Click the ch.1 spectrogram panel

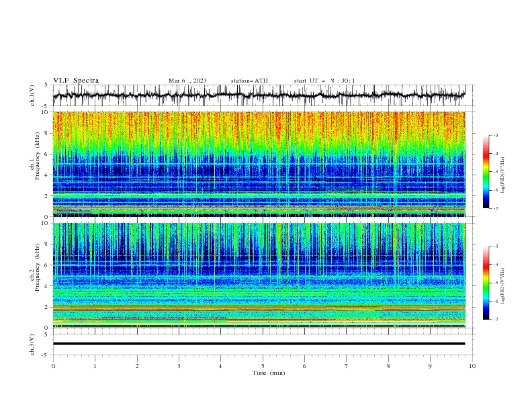click(259, 164)
